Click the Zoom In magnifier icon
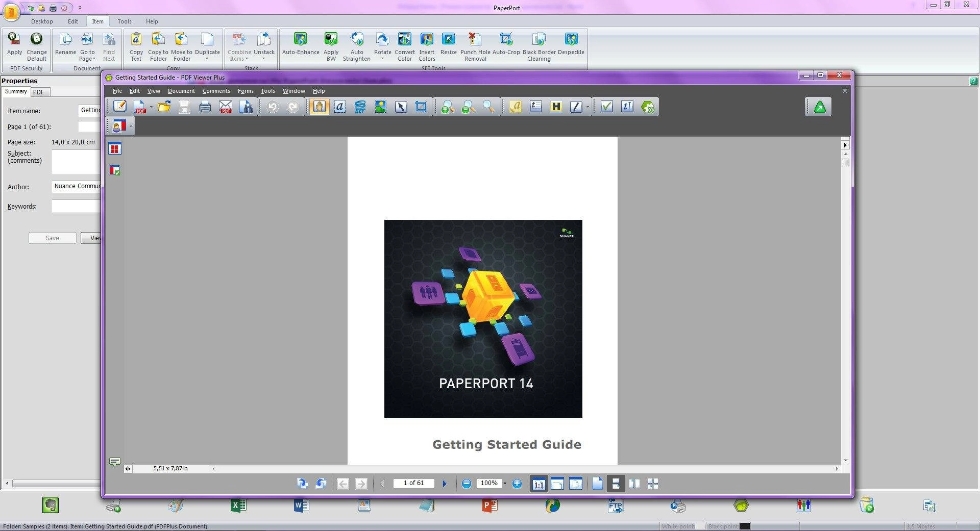The image size is (980, 531). point(448,107)
